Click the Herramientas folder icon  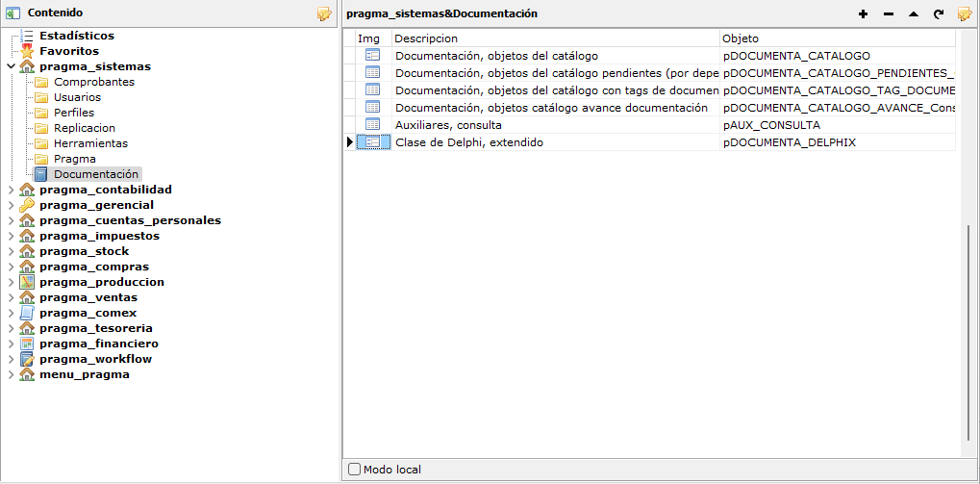pos(41,143)
